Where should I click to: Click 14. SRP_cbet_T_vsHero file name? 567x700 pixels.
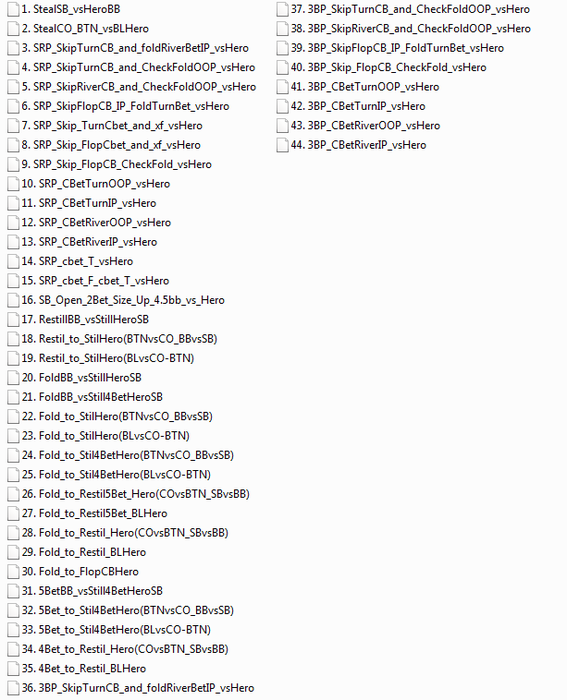click(x=77, y=262)
